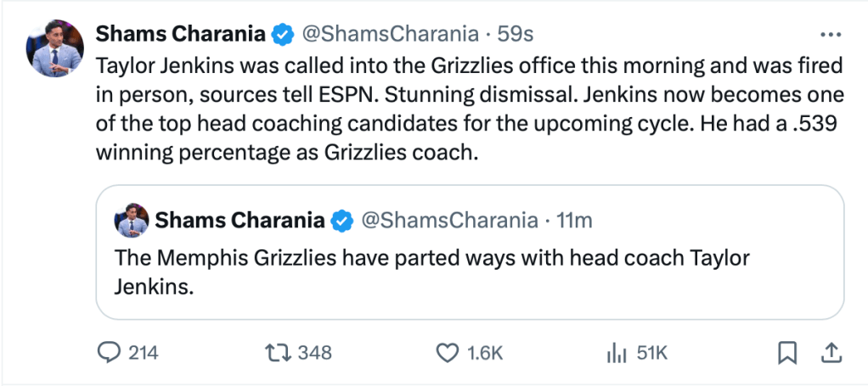Click the 51K views count
The width and height of the screenshot is (868, 386).
click(652, 353)
